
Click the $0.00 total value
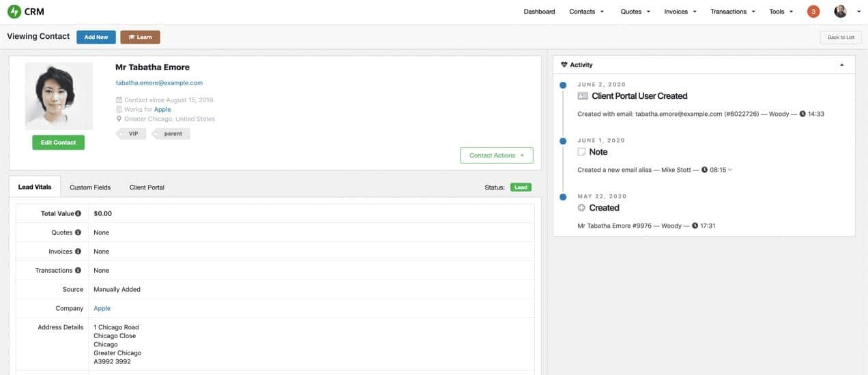pyautogui.click(x=102, y=213)
